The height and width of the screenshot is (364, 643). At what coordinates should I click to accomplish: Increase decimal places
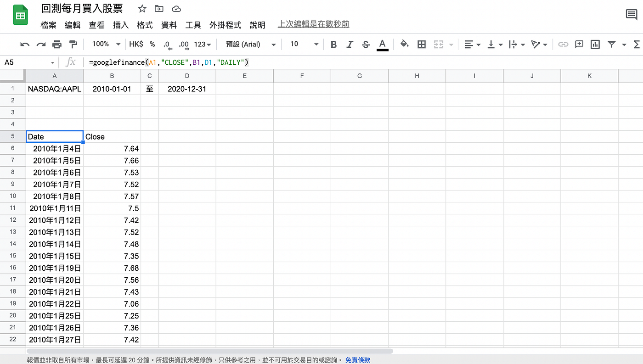[x=184, y=45]
